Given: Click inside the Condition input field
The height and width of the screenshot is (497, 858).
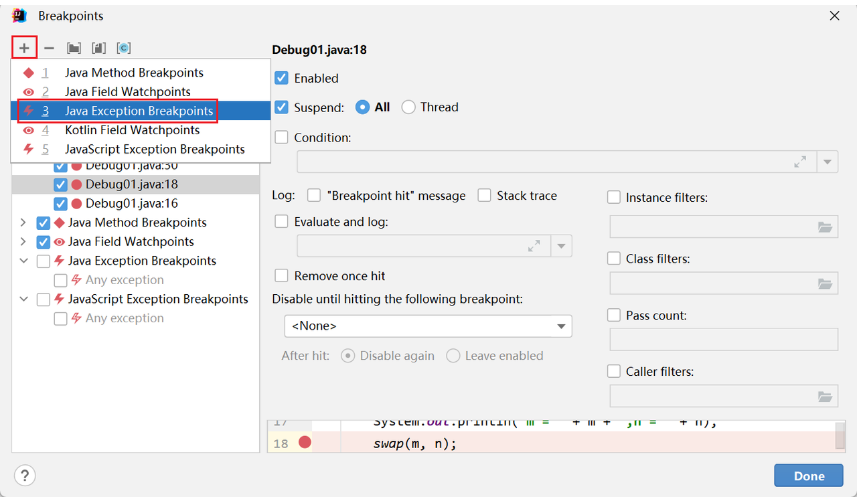Looking at the screenshot, I should tap(557, 162).
